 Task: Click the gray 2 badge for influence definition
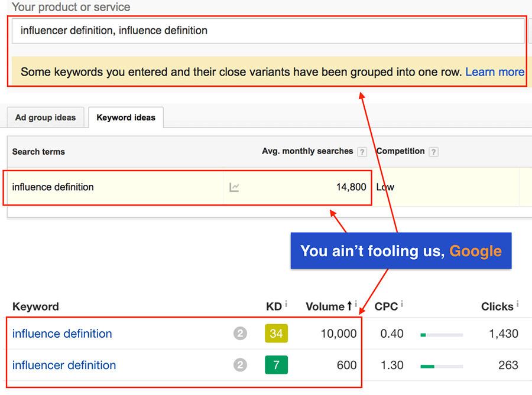point(239,334)
